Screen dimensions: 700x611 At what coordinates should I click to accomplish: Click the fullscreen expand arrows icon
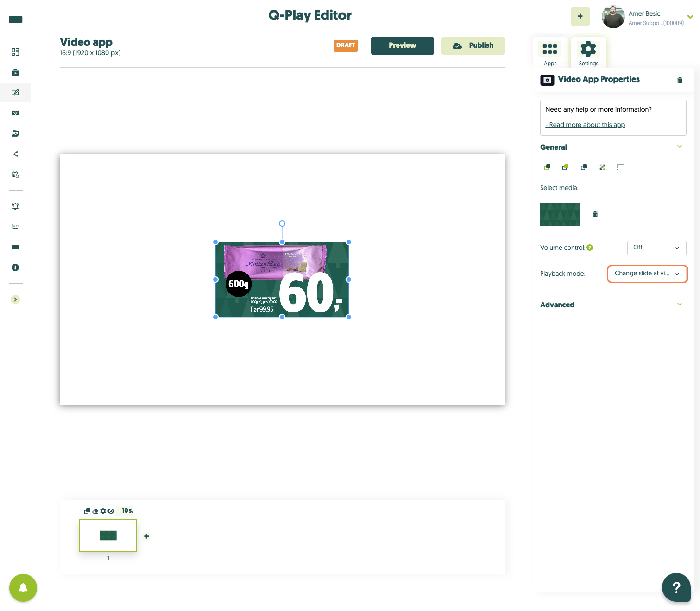602,167
